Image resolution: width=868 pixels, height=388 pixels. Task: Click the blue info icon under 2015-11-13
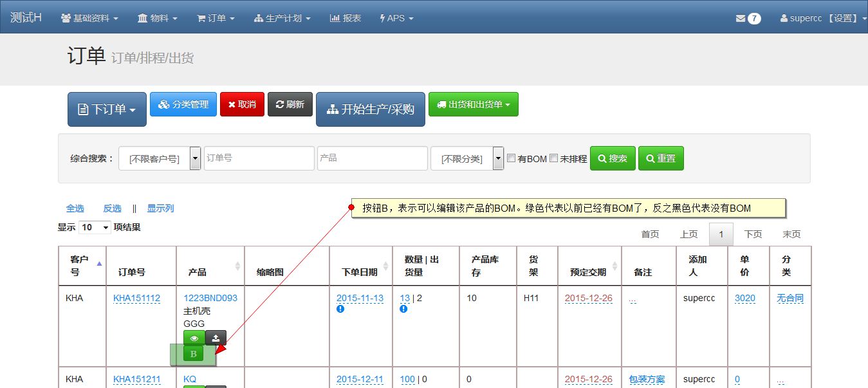(340, 309)
